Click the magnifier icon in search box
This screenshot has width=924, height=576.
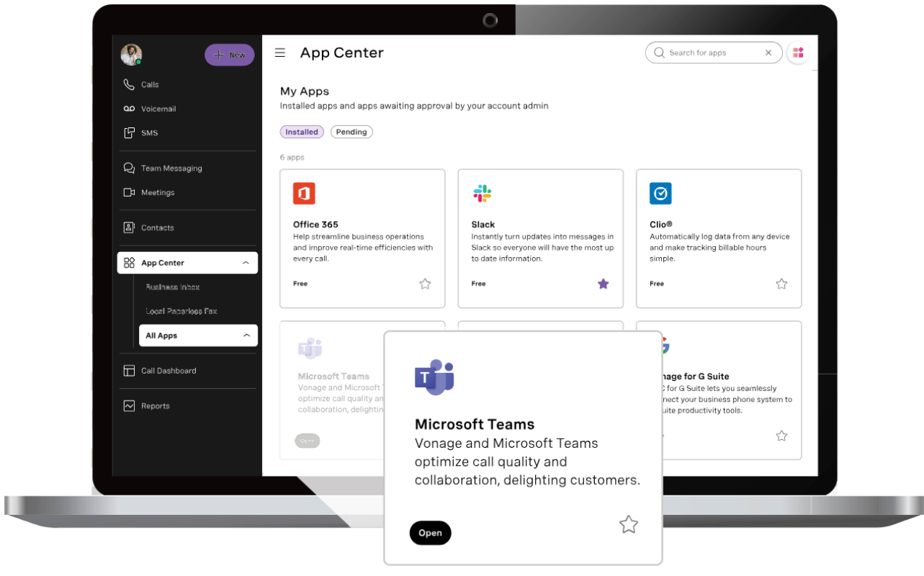(659, 53)
